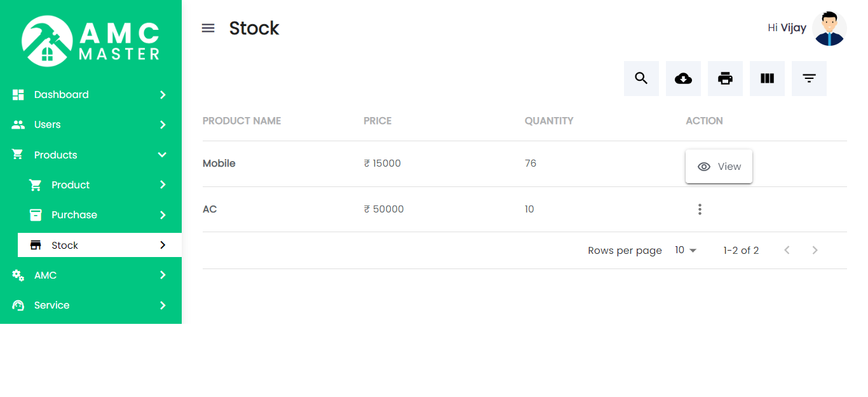The height and width of the screenshot is (397, 868).
Task: Select the search icon in the toolbar
Action: click(641, 78)
